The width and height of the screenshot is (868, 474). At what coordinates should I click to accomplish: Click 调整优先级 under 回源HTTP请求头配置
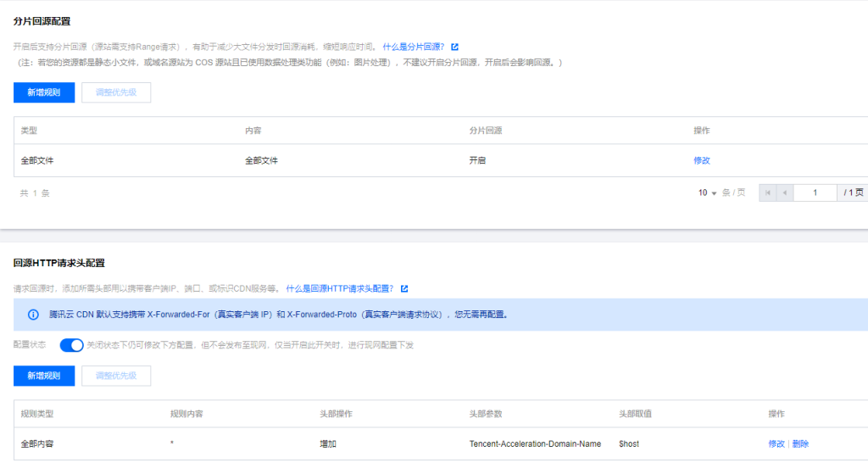tap(116, 376)
